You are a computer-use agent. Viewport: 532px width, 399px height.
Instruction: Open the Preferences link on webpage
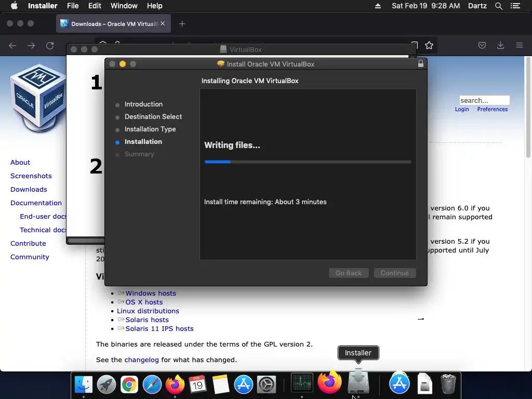(x=493, y=109)
